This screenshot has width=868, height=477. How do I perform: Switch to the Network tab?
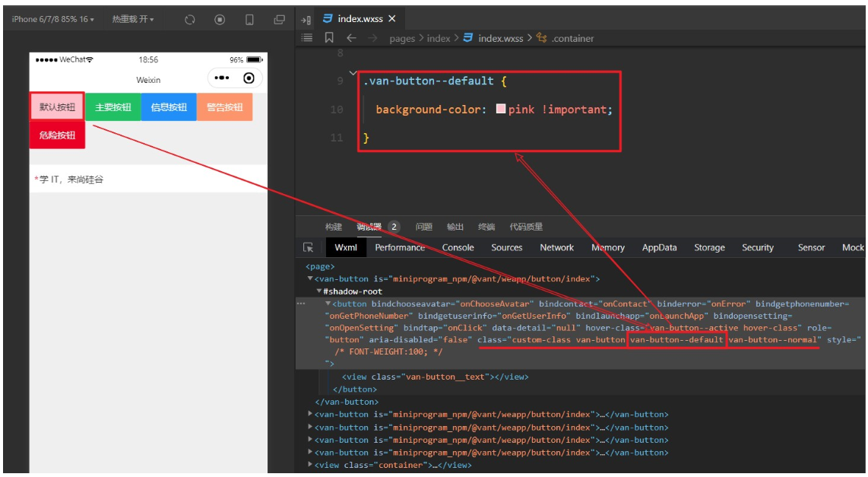[x=556, y=247]
